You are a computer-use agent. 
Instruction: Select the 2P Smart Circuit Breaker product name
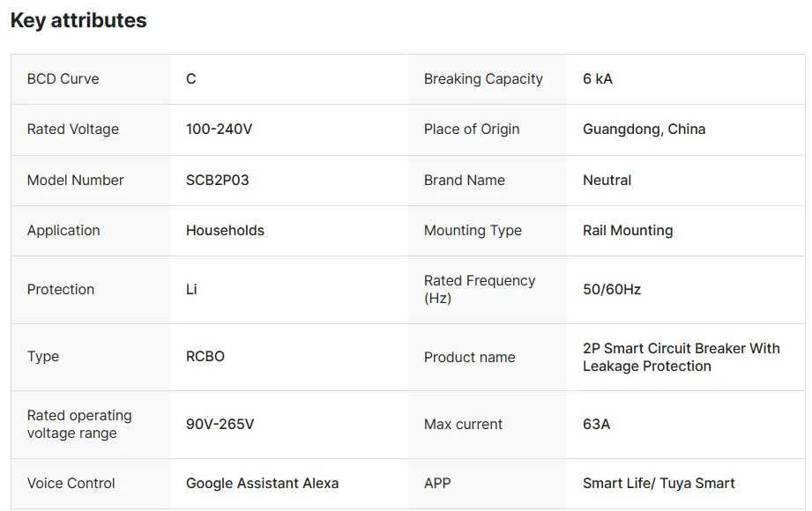[x=681, y=357]
